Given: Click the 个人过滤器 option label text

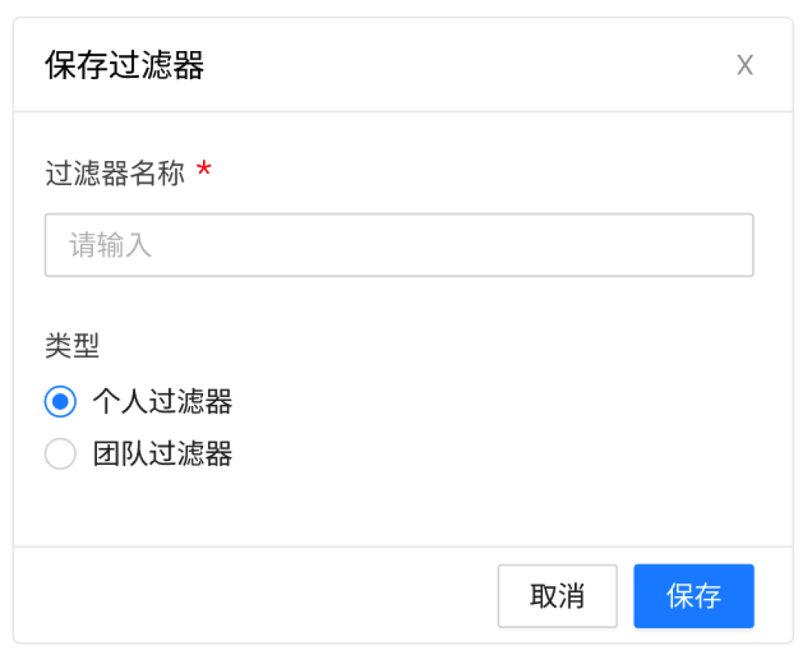Looking at the screenshot, I should (x=162, y=402).
